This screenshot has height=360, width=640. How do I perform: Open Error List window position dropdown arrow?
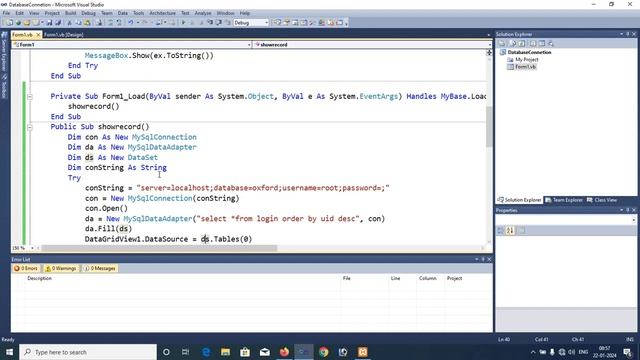[477, 260]
